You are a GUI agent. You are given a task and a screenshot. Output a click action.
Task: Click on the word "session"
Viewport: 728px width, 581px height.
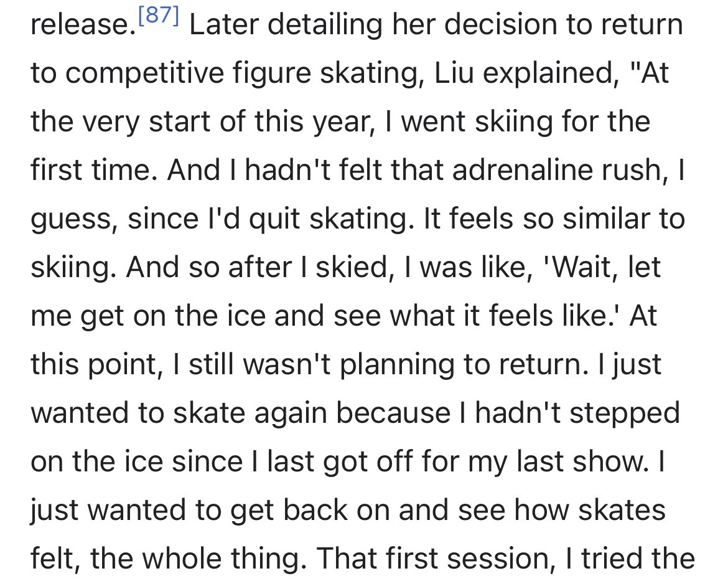click(492, 559)
